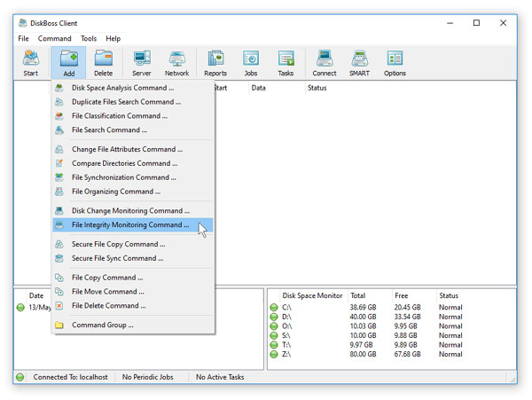Click the green icon beside 13/May log entry
This screenshot has height=400, width=532.
point(20,308)
